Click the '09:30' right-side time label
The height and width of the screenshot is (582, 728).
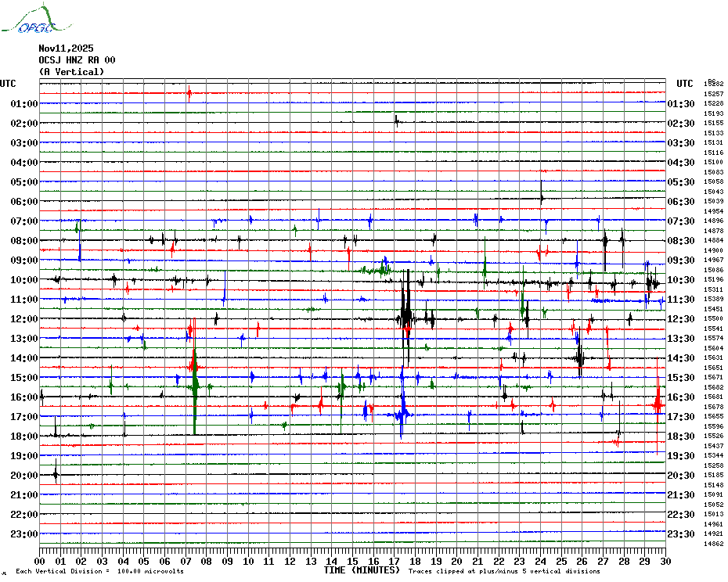[681, 260]
